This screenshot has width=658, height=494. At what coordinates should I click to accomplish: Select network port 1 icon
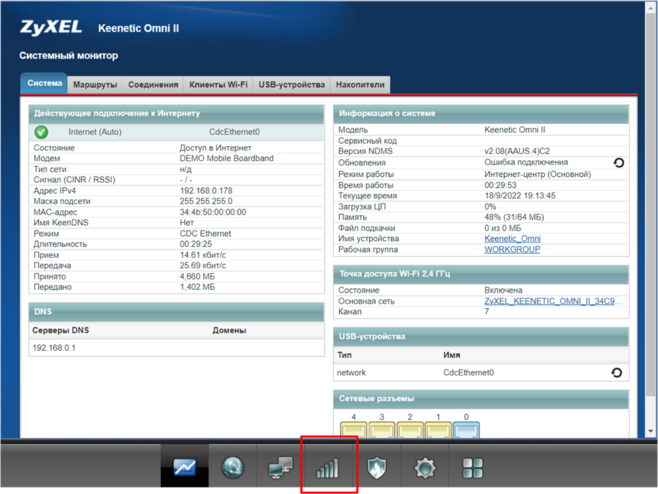(x=438, y=430)
